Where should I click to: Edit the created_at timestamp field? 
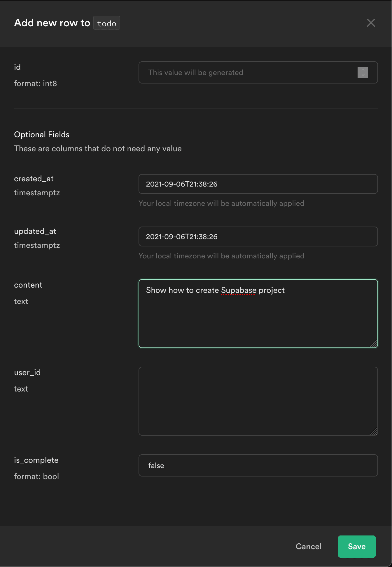258,184
